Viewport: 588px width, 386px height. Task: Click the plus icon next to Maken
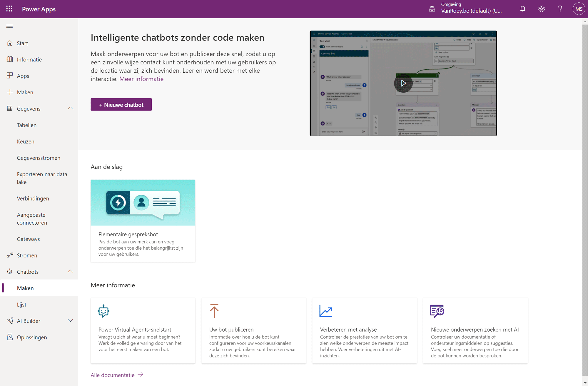coord(10,92)
